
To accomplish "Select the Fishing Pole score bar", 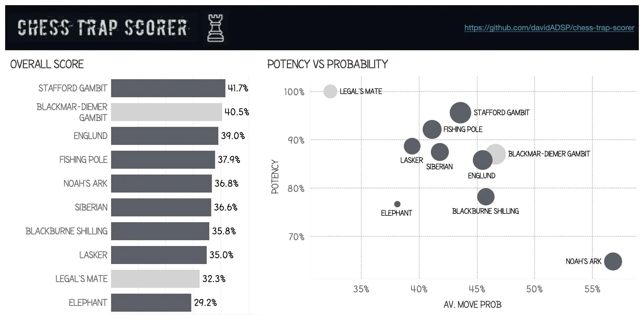I will click(163, 160).
